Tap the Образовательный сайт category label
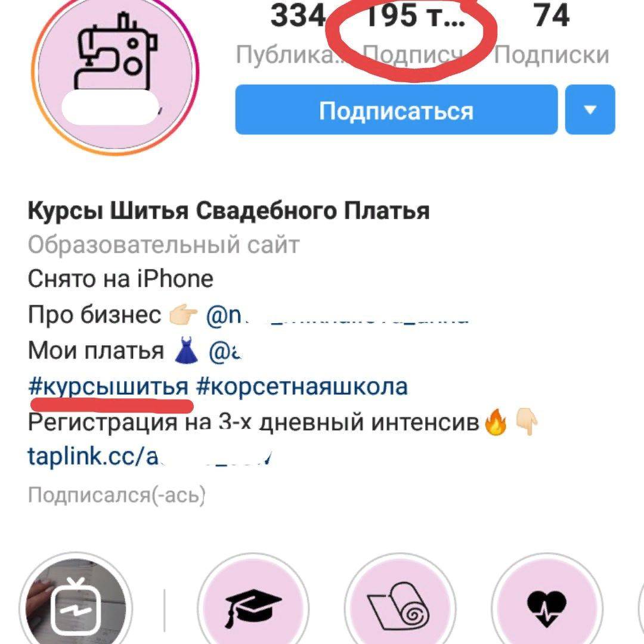Image resolution: width=644 pixels, height=644 pixels. tap(163, 245)
